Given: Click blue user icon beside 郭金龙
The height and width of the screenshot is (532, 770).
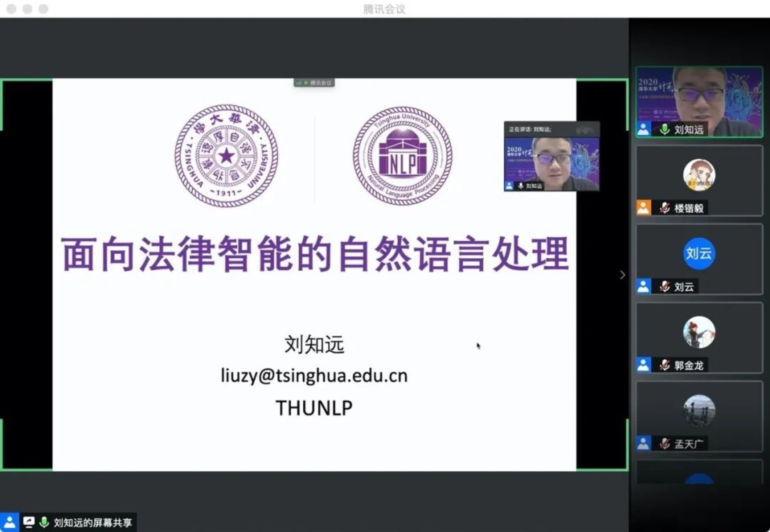Looking at the screenshot, I should click(643, 365).
